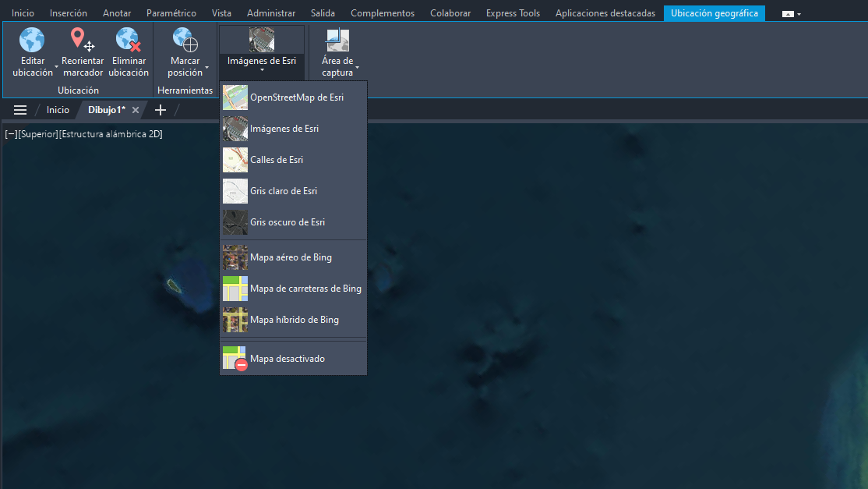
Task: Click Eliminar ubicación icon
Action: (129, 40)
